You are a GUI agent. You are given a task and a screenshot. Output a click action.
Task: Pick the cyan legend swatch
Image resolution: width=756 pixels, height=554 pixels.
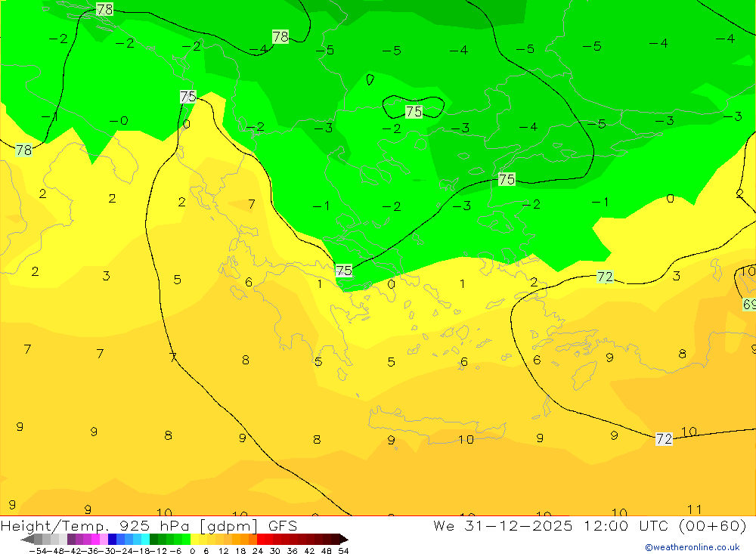pyautogui.click(x=145, y=540)
